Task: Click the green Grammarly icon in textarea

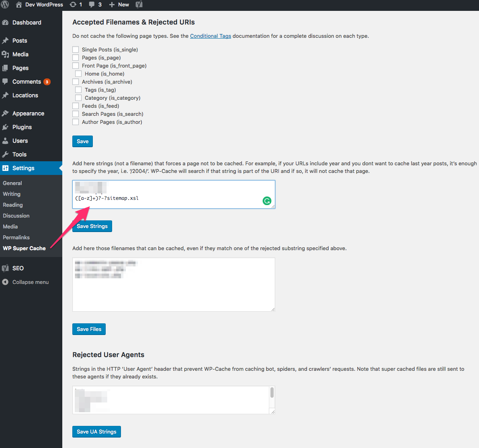Action: [267, 201]
